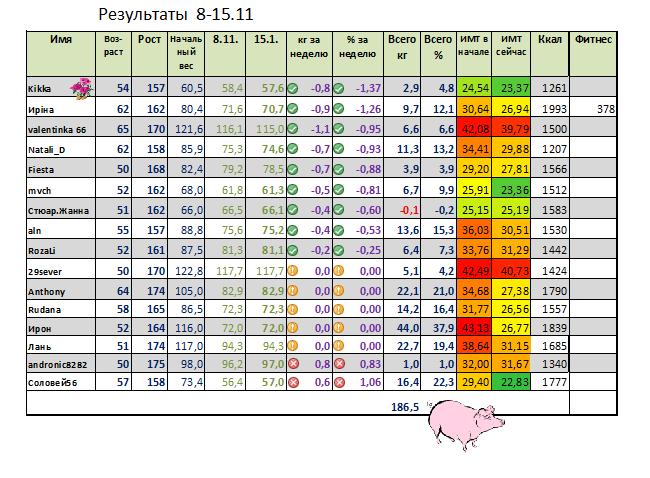Click red cross icon beside 1,06 for Соловей56

340,382
